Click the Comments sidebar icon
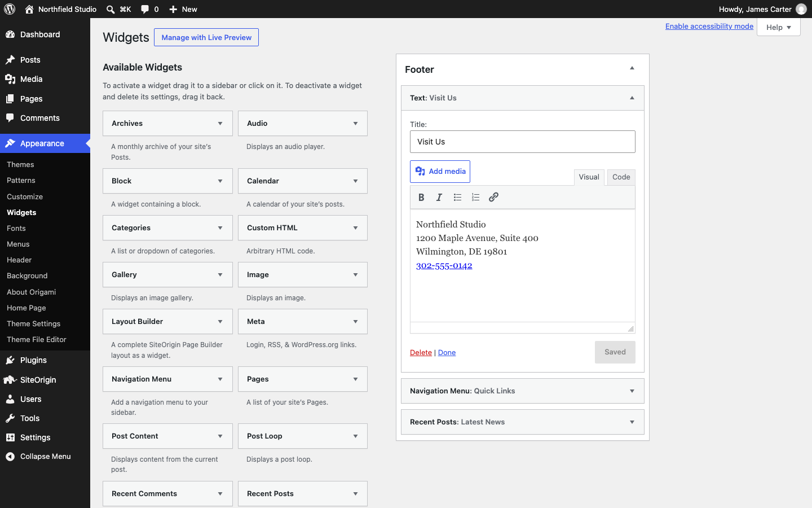Screen dimensions: 812x508 point(10,118)
